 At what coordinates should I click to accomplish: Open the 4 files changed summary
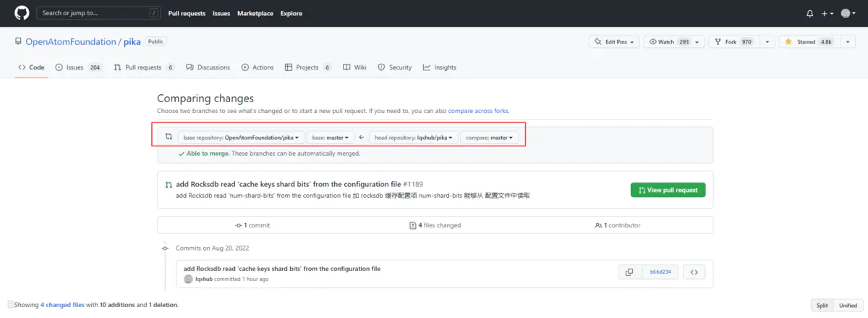pyautogui.click(x=435, y=225)
